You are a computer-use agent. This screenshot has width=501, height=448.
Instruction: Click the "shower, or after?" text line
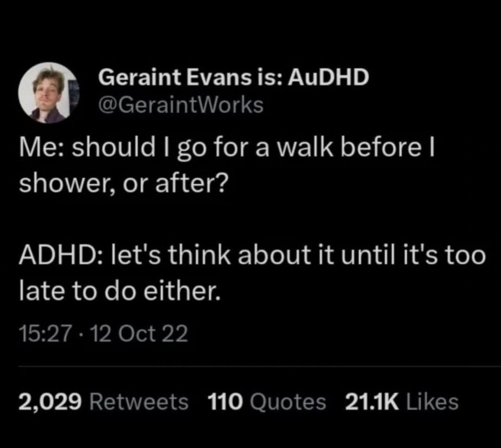(x=122, y=185)
